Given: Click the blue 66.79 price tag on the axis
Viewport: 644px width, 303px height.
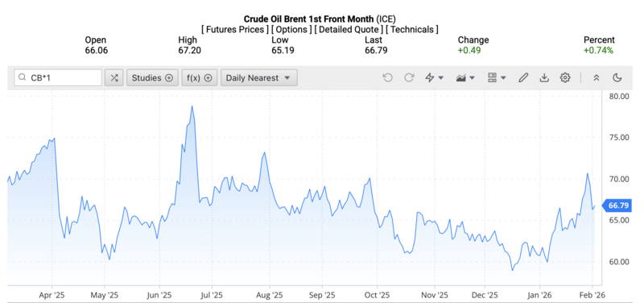Looking at the screenshot, I should (x=616, y=205).
